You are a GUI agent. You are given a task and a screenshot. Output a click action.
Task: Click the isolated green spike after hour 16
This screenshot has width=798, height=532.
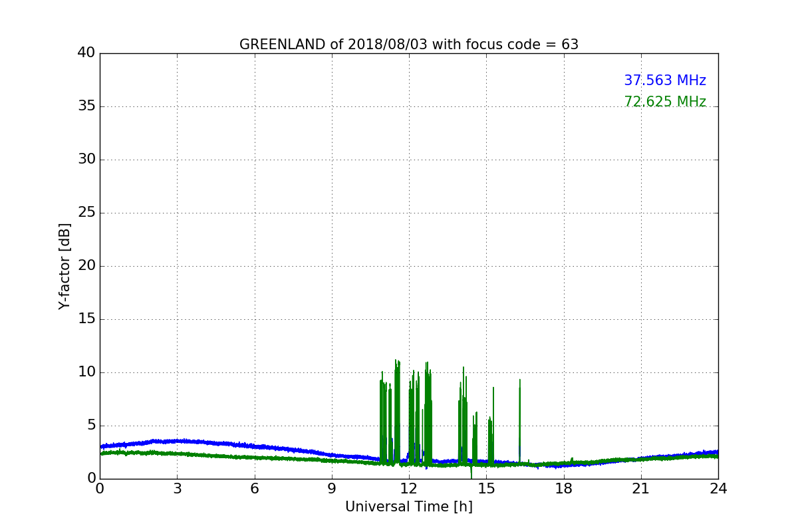pyautogui.click(x=519, y=422)
